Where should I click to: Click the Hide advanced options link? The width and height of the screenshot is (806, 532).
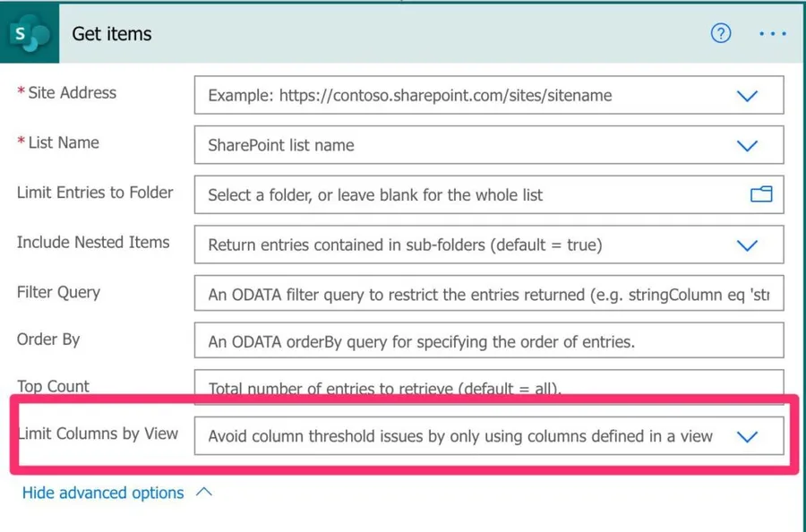click(103, 493)
